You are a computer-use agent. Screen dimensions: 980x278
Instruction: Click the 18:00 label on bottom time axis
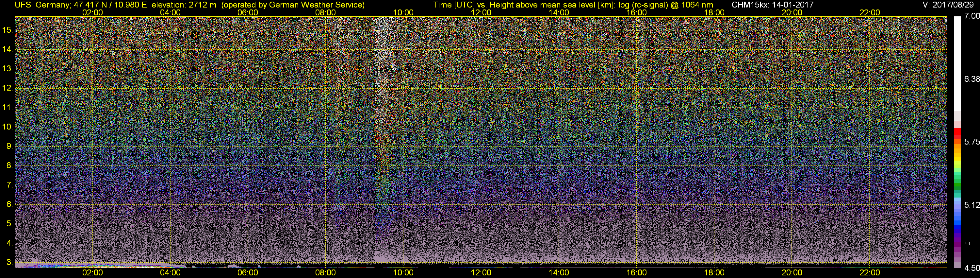pyautogui.click(x=714, y=273)
